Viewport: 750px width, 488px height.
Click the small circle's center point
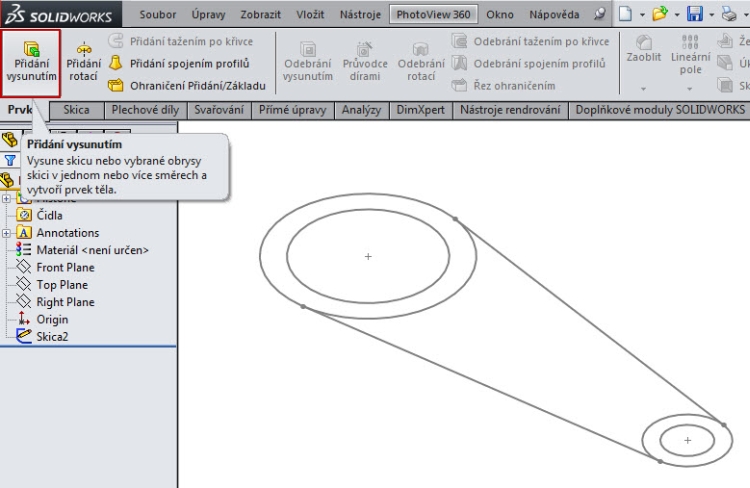tap(687, 440)
